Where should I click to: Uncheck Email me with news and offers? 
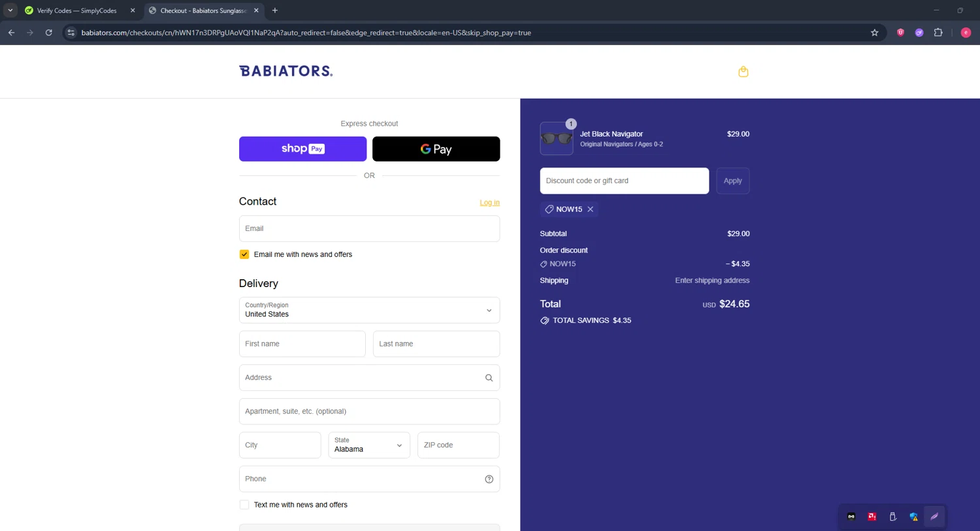click(244, 254)
